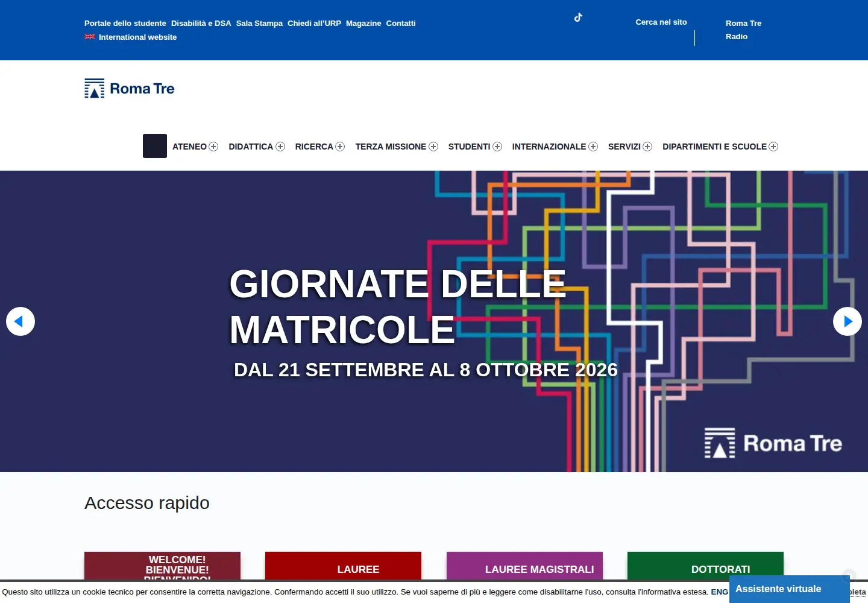
Task: Open the TikTok social icon
Action: coord(578,17)
